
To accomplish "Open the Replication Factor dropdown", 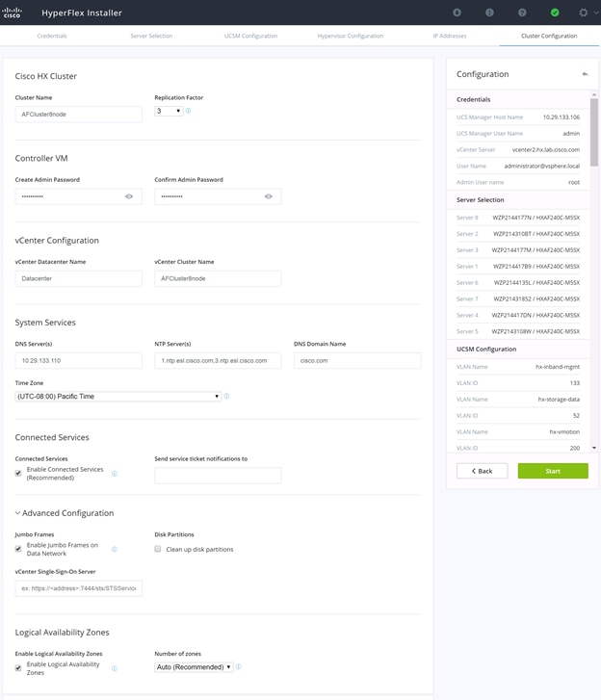I will pyautogui.click(x=169, y=111).
